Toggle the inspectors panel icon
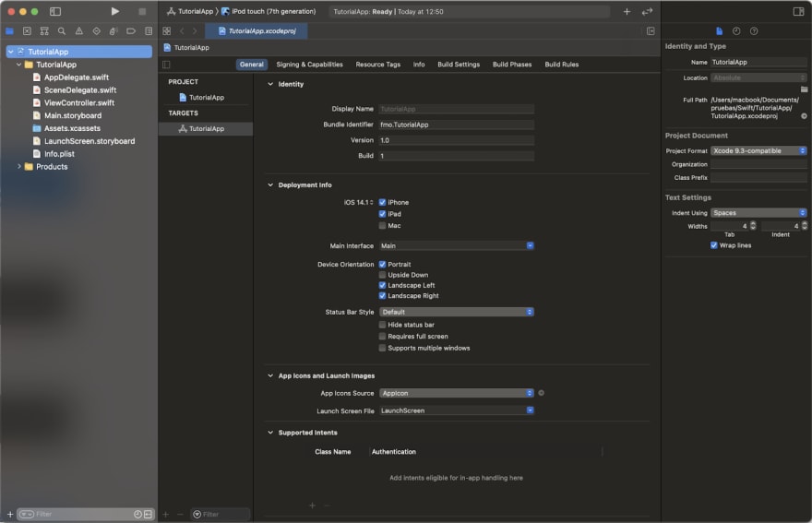This screenshot has width=812, height=523. [798, 11]
